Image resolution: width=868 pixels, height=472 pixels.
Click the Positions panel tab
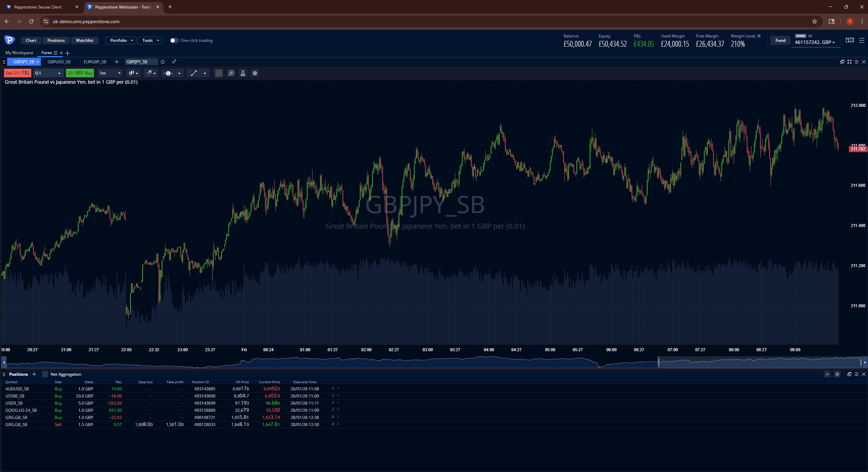click(18, 374)
